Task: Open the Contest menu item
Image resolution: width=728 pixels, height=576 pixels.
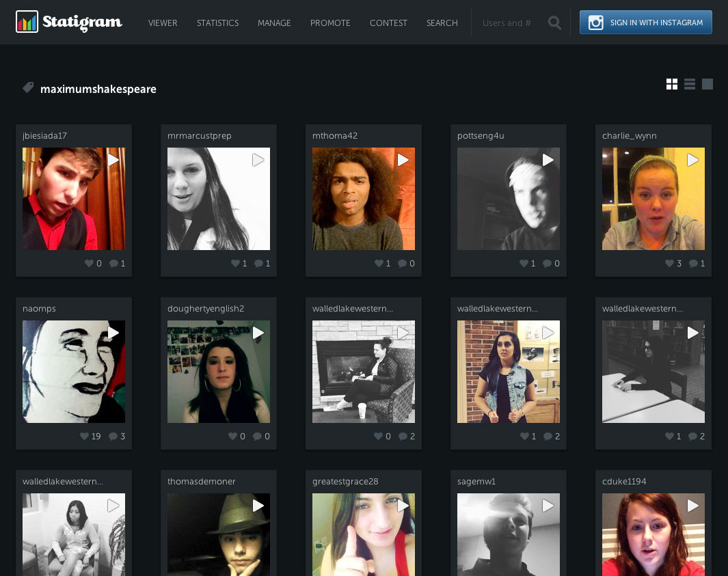Action: pos(388,23)
